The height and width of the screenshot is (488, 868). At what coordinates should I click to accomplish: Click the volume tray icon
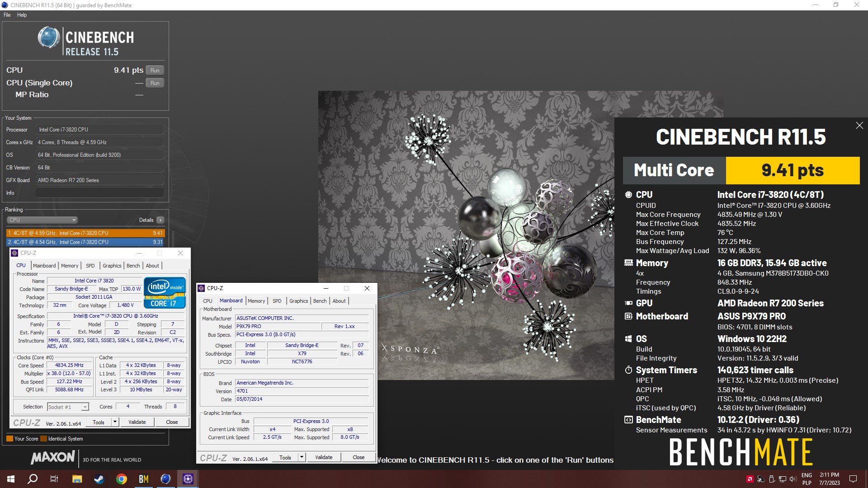coord(793,479)
